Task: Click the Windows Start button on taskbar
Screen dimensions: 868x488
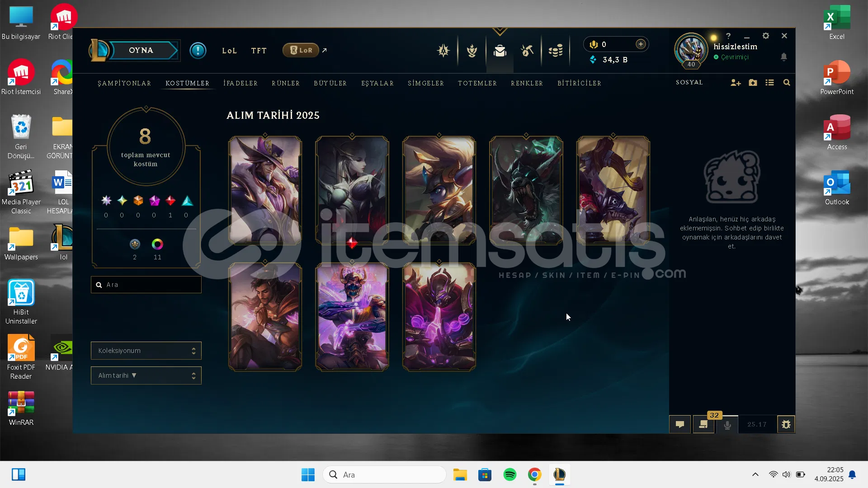Action: point(308,474)
